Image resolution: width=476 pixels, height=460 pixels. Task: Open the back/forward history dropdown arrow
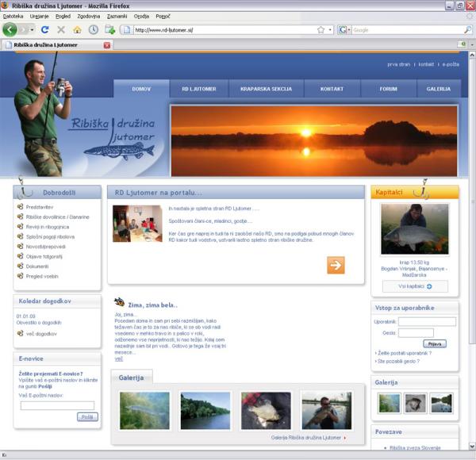(31, 30)
